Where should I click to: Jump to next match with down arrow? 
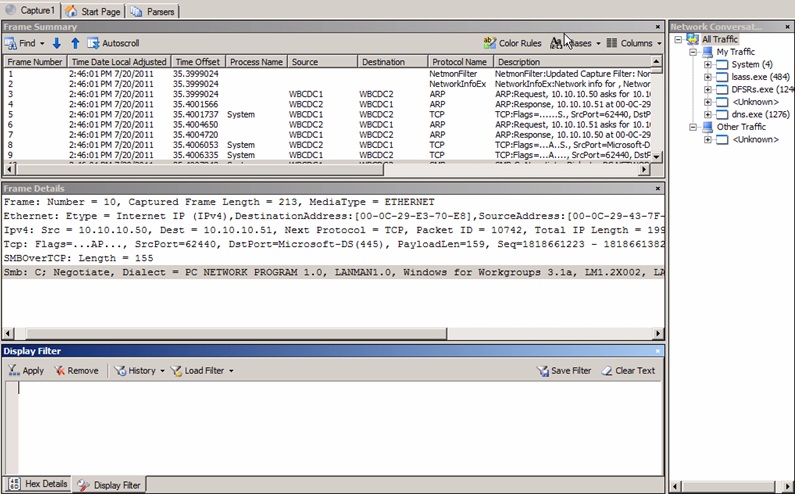click(x=57, y=43)
